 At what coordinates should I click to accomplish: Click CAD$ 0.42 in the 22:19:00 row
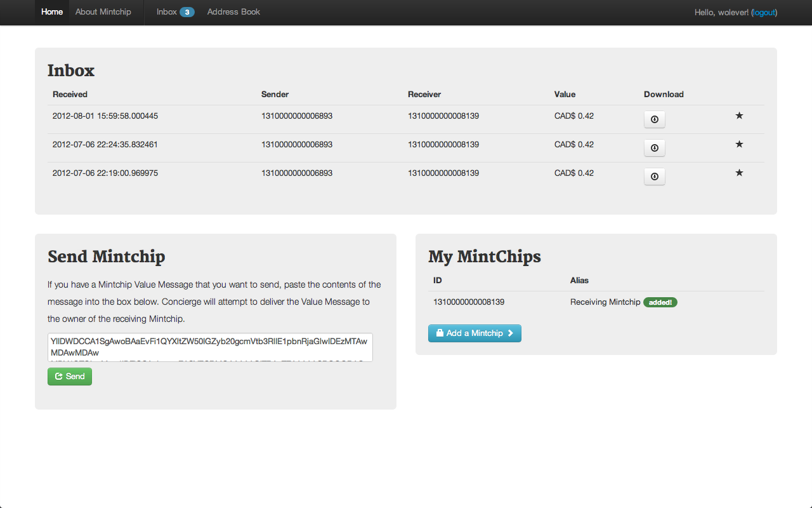tap(574, 173)
